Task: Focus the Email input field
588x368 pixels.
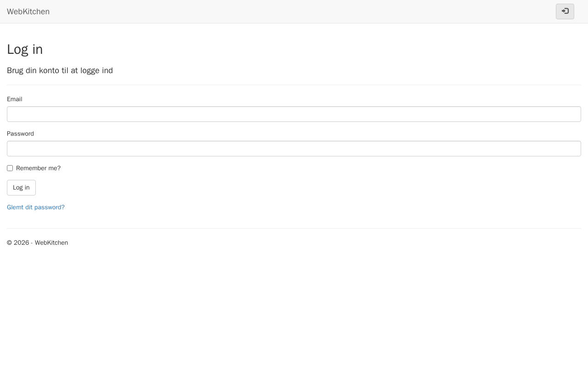Action: pyautogui.click(x=294, y=114)
